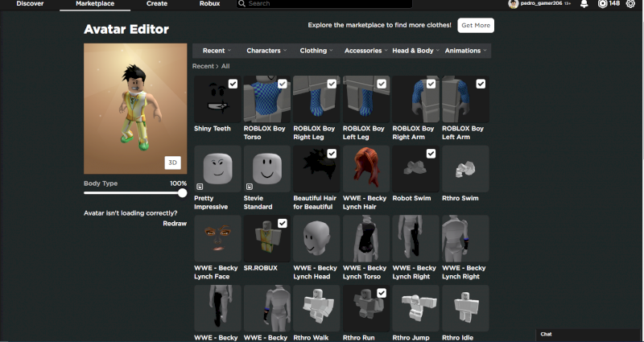Select the Robot Swim animation item
644x342 pixels.
(415, 168)
